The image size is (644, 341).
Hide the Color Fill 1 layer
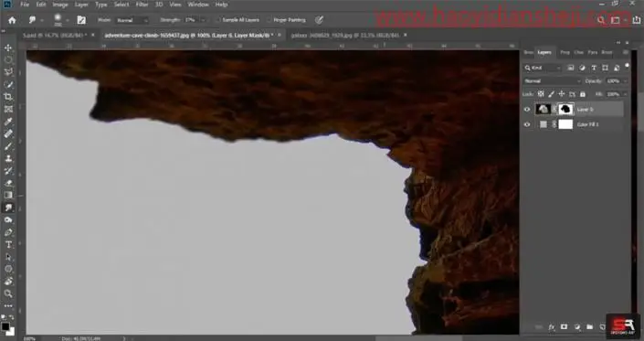click(527, 124)
